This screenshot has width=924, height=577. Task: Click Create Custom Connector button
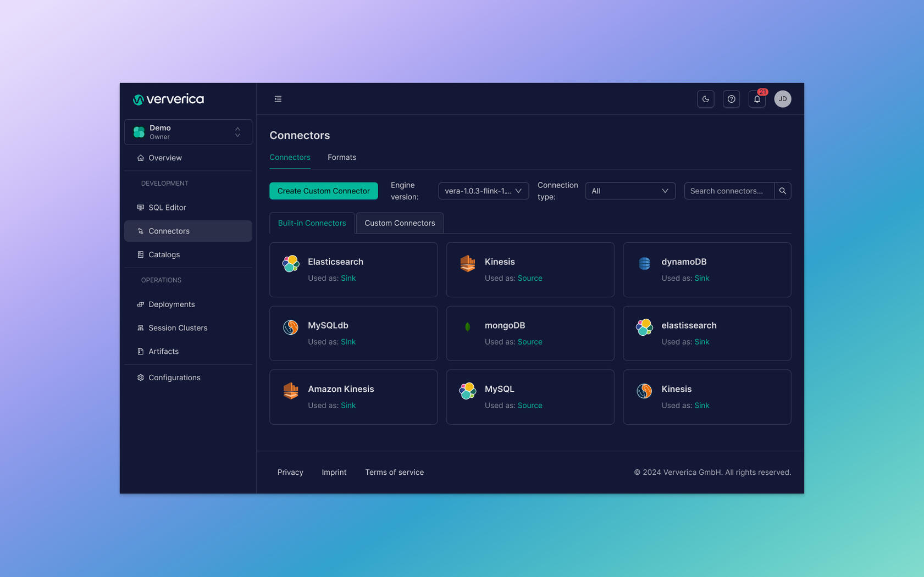(323, 191)
